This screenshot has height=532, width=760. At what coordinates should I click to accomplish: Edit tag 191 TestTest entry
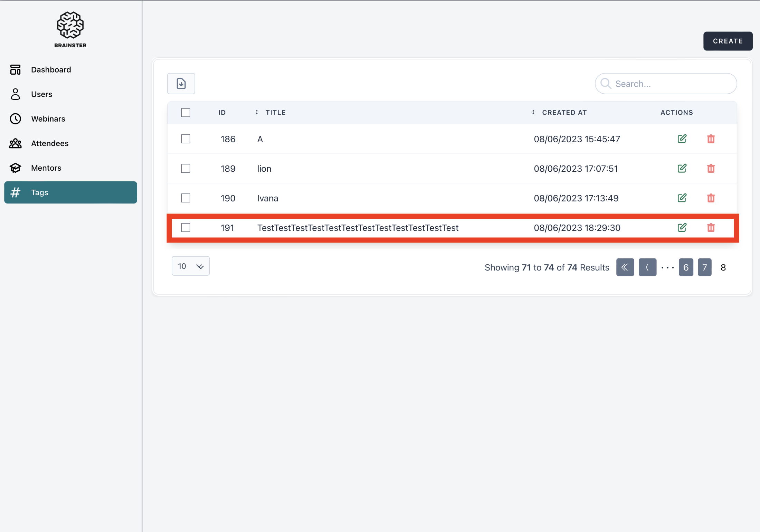click(x=682, y=228)
